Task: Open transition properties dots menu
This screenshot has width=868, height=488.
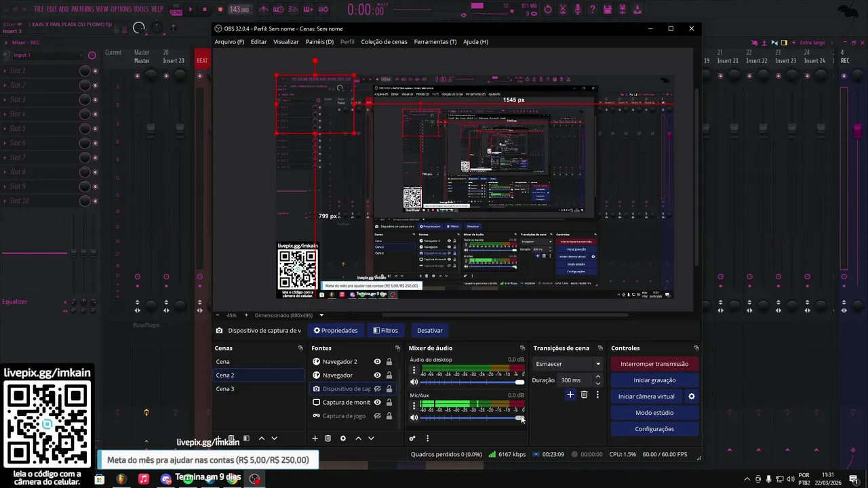Action: [597, 394]
